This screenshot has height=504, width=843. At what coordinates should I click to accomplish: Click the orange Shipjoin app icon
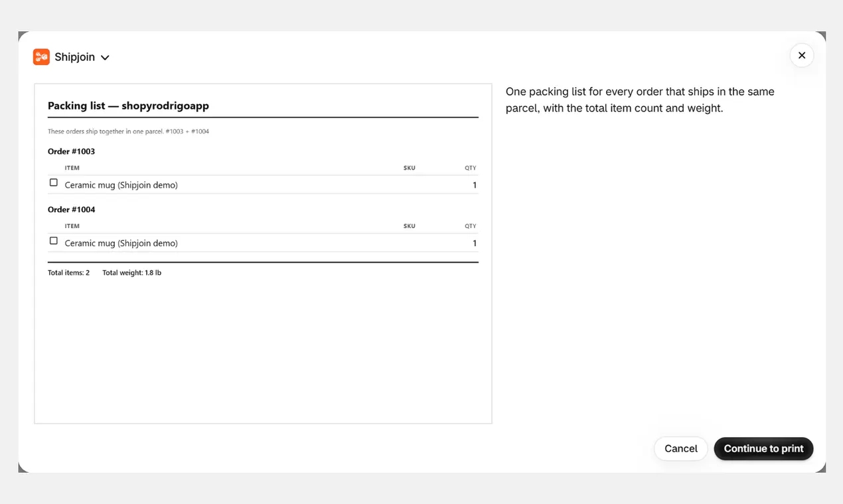point(41,57)
